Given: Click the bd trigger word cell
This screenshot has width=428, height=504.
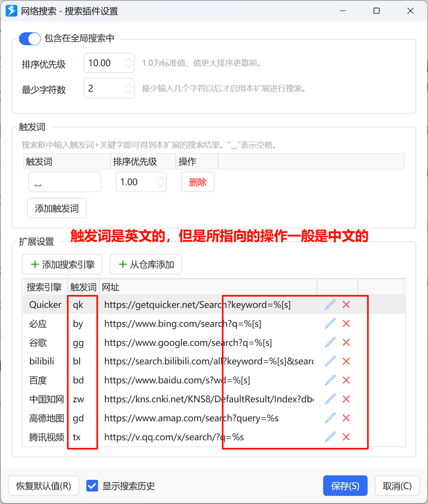Looking at the screenshot, I should click(78, 380).
